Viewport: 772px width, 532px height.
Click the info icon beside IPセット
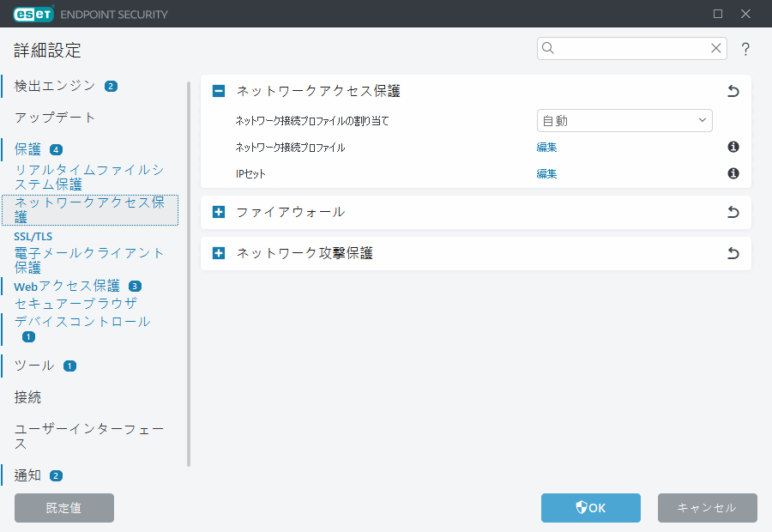(733, 172)
